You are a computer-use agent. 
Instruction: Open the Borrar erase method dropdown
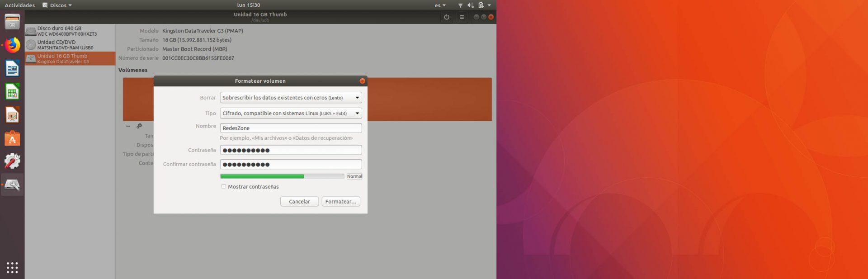291,98
